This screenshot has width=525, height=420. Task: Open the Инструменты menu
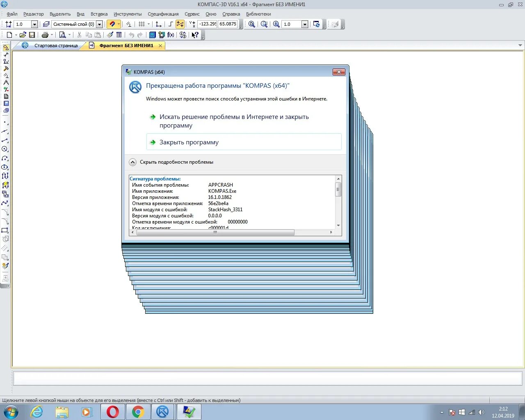pyautogui.click(x=128, y=14)
